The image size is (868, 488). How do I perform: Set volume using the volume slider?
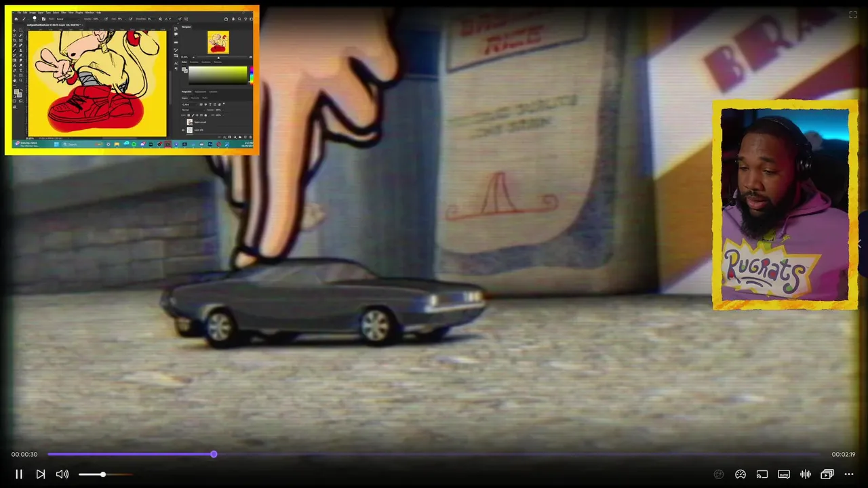point(105,474)
